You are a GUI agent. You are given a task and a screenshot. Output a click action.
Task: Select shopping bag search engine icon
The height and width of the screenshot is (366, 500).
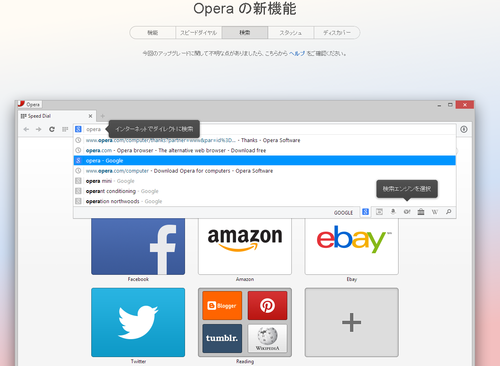pyautogui.click(x=421, y=212)
